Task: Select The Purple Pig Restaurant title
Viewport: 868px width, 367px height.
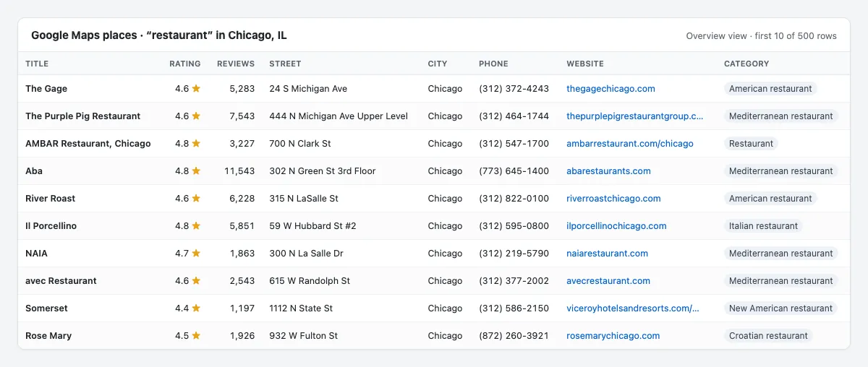Action: coord(83,116)
